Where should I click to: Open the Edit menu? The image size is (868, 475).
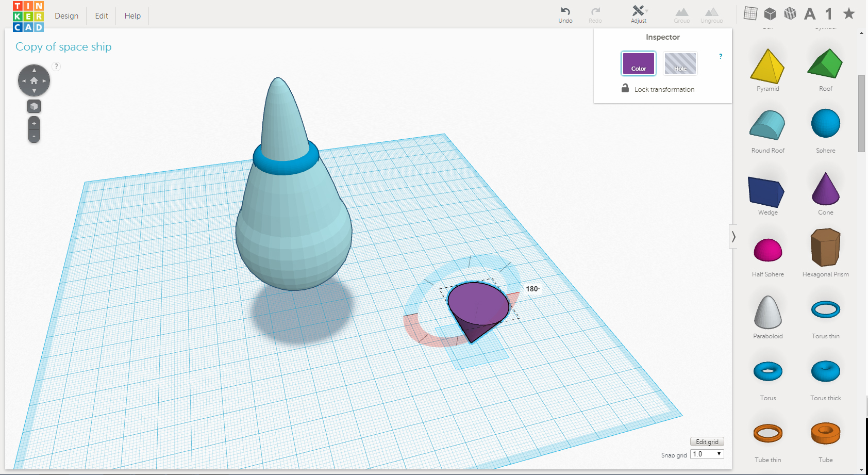point(102,16)
